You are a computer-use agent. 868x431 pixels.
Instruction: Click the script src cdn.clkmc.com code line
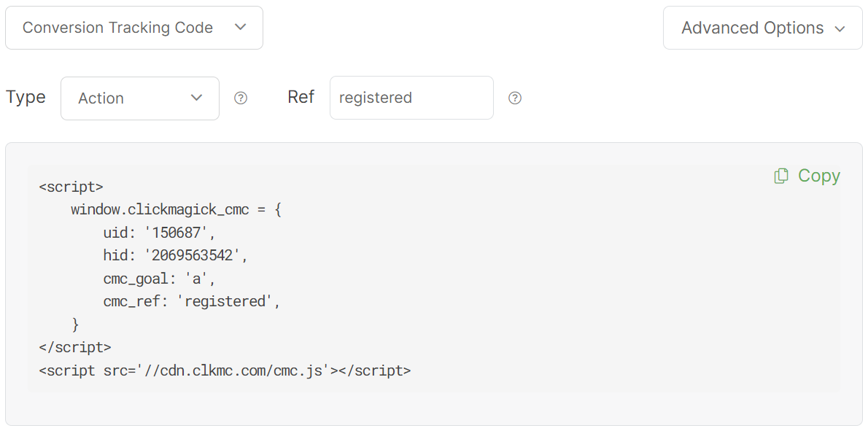pyautogui.click(x=225, y=370)
